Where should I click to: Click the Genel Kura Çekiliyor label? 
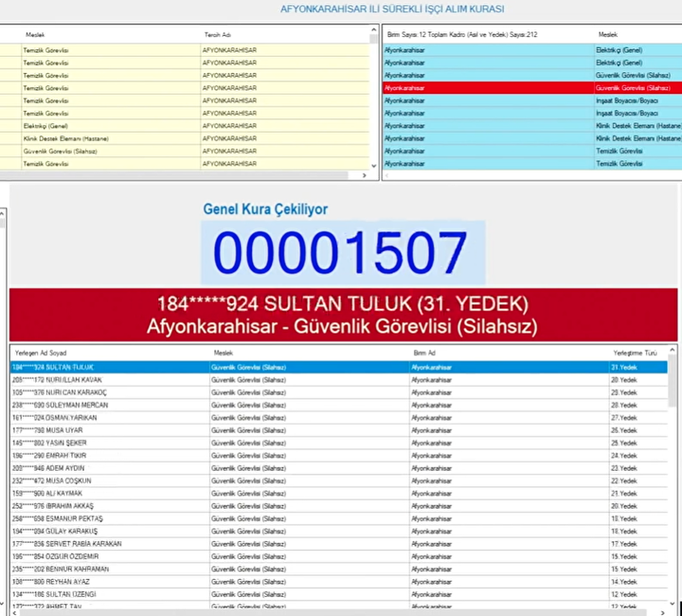265,209
